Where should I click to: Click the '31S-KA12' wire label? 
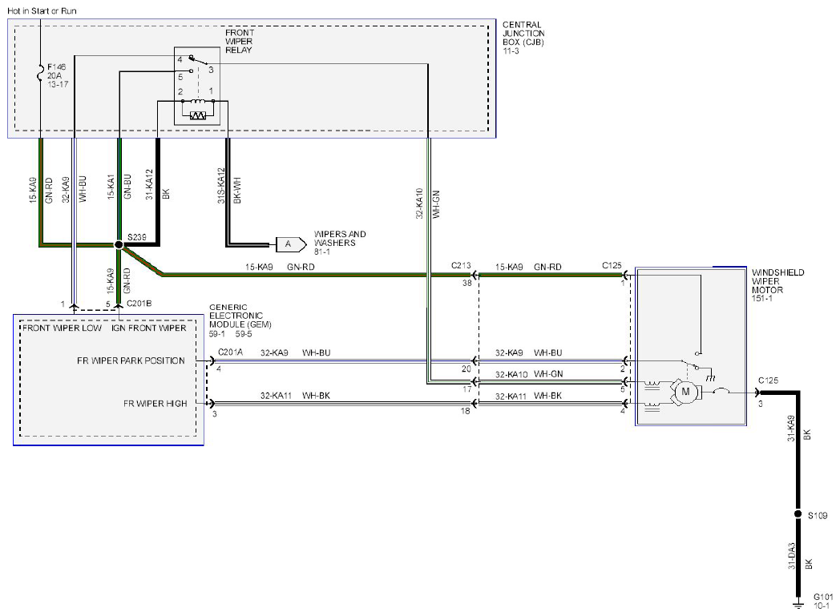tap(221, 186)
